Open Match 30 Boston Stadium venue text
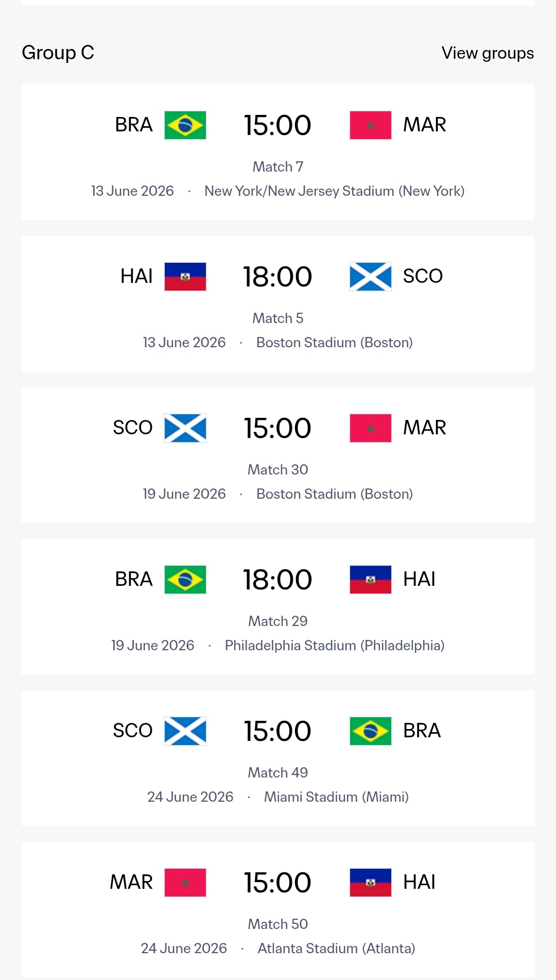 pos(335,494)
